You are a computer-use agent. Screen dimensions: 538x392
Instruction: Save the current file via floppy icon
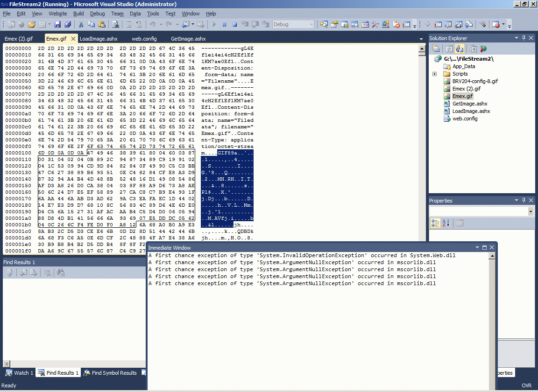click(57, 24)
